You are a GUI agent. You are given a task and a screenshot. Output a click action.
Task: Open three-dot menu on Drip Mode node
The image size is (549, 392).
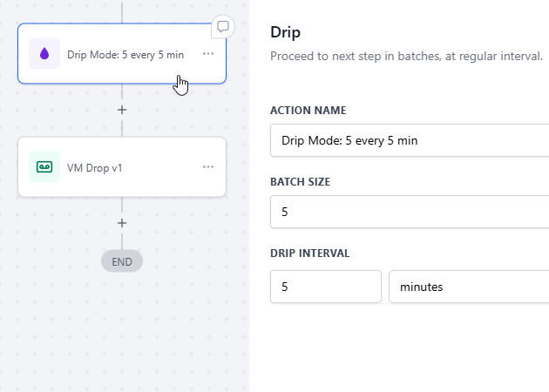208,54
